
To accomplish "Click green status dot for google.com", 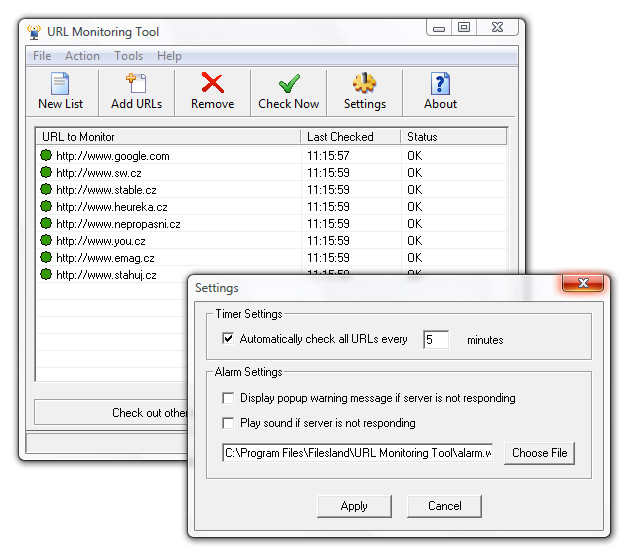I will 46,155.
